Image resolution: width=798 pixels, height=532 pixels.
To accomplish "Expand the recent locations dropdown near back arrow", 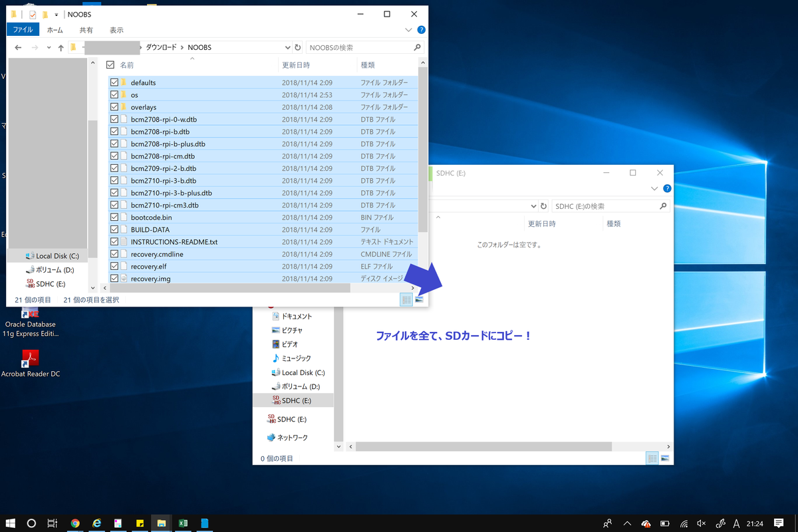I will [x=48, y=47].
